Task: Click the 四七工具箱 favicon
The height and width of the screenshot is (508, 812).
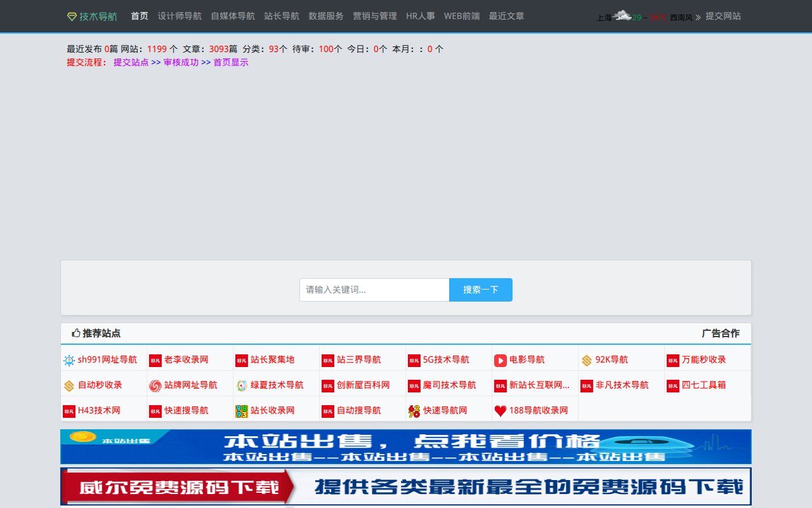Action: 673,386
